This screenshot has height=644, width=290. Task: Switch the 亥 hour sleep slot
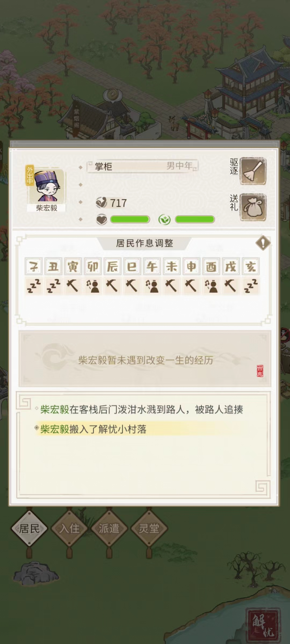tap(251, 286)
